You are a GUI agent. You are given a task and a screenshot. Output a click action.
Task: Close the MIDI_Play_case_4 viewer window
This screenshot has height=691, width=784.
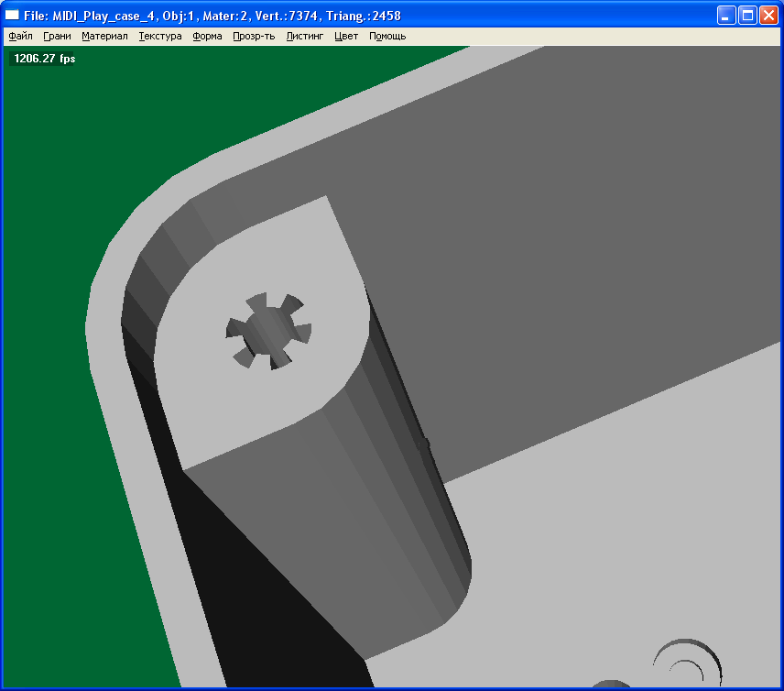click(x=768, y=16)
